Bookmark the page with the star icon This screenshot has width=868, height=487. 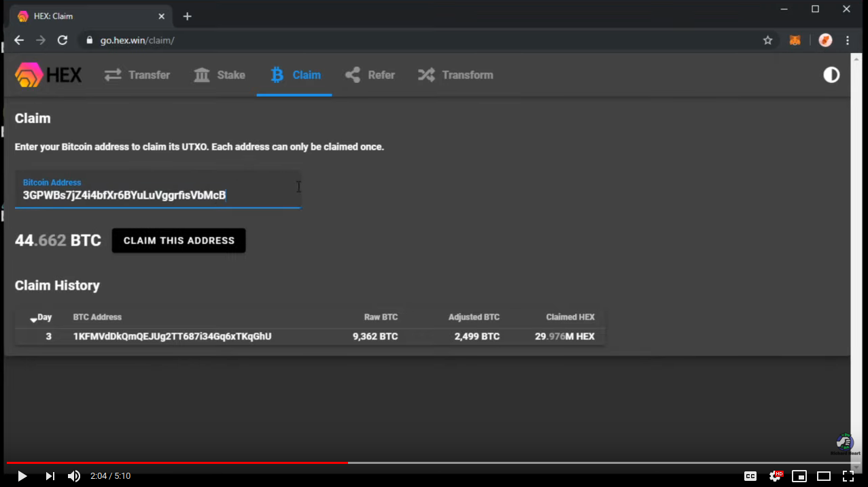(x=767, y=40)
